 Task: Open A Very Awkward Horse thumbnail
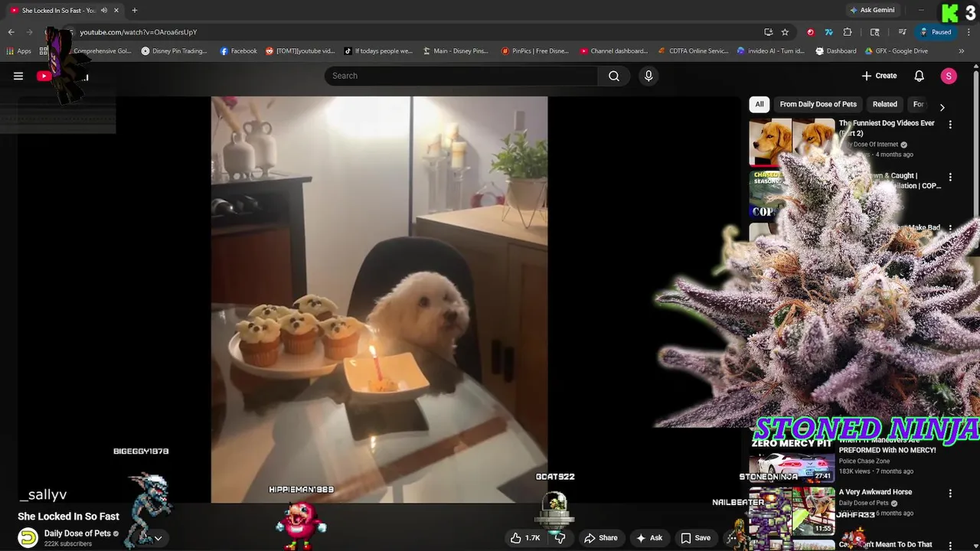791,511
